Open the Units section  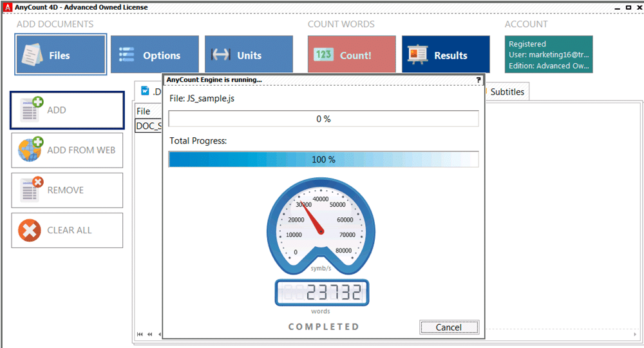tap(249, 54)
